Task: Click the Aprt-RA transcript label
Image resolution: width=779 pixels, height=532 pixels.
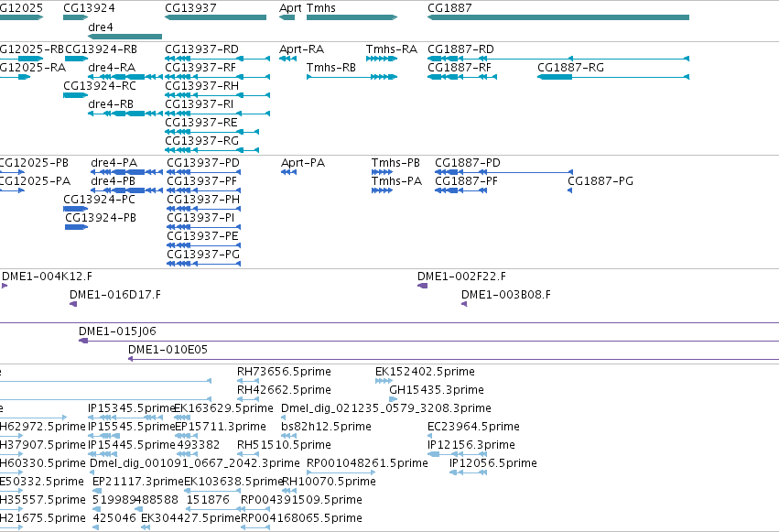Action: click(x=301, y=49)
